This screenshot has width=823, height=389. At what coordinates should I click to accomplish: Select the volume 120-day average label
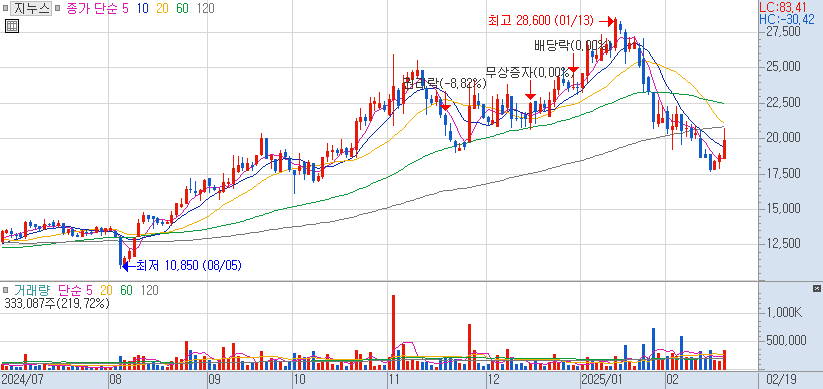point(150,290)
